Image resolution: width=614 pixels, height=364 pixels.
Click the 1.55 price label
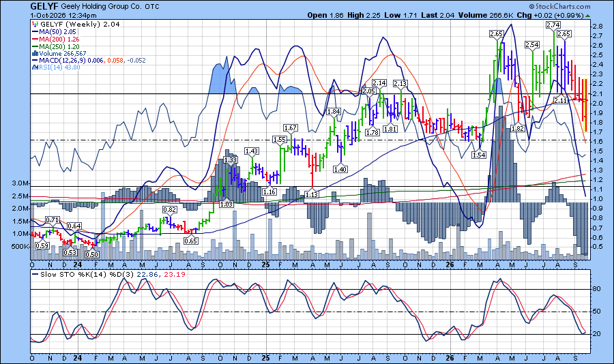click(x=280, y=139)
